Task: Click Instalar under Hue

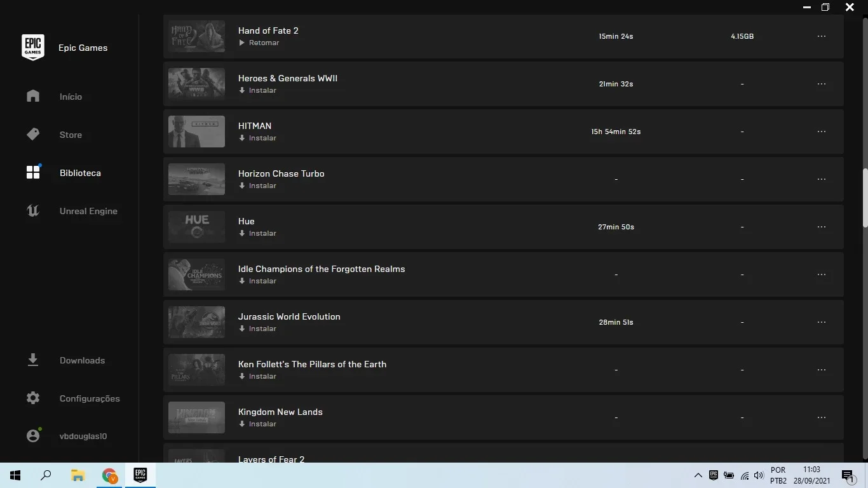Action: coord(257,233)
